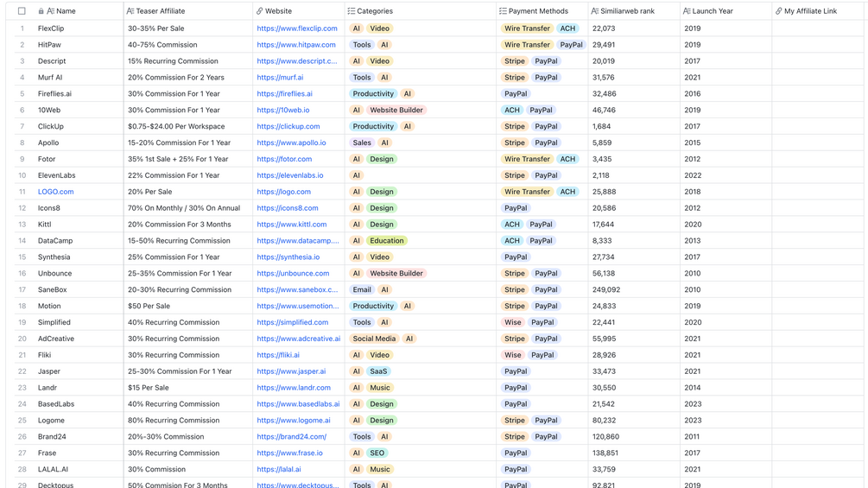Click the Sales tag in Apollo row
Screen dimensions: 868x488
362,143
